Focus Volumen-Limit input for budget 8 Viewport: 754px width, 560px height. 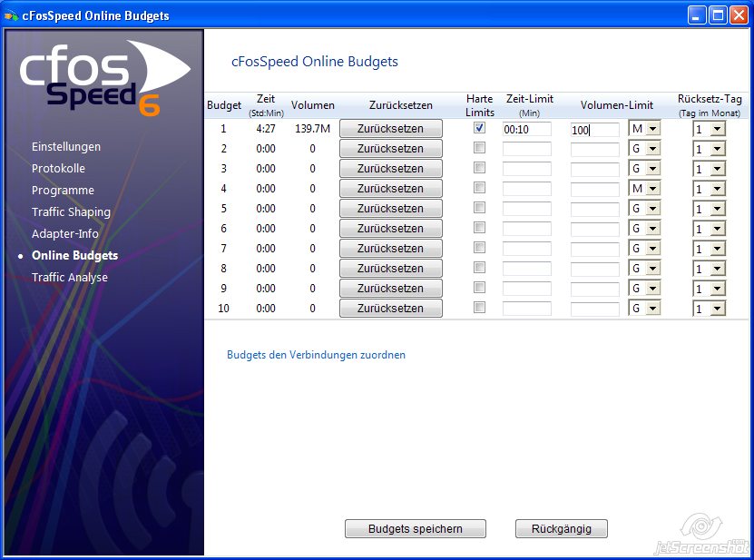point(595,270)
